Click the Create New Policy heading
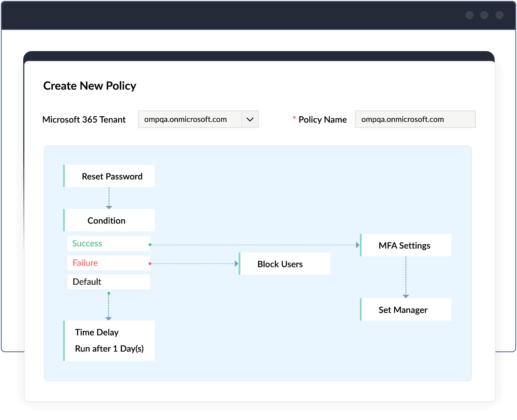517x420 pixels. (x=90, y=86)
